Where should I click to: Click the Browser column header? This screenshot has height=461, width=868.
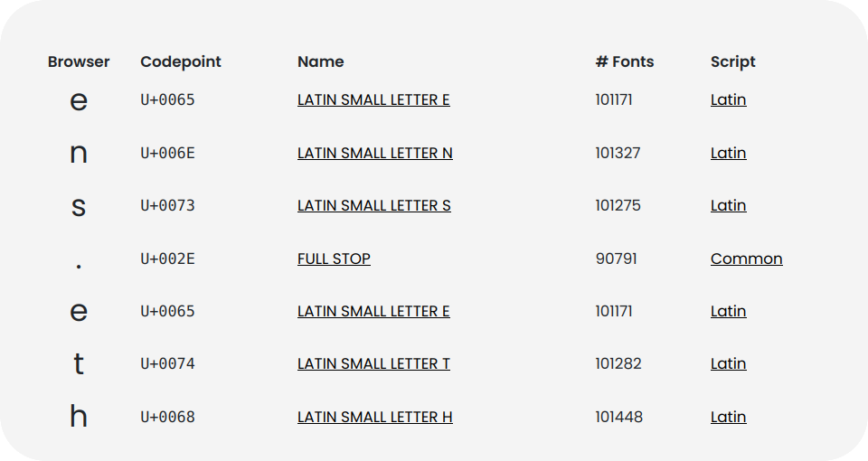[x=79, y=61]
